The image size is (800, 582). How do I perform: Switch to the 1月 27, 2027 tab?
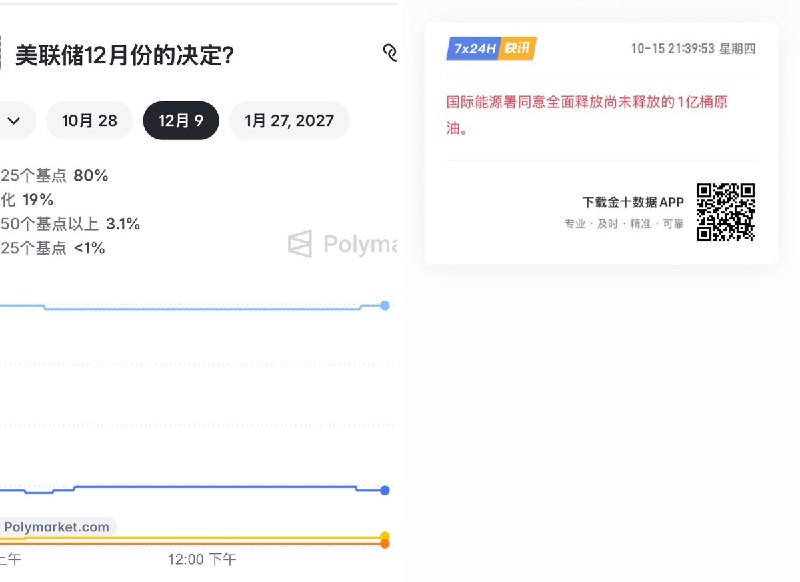pyautogui.click(x=289, y=121)
